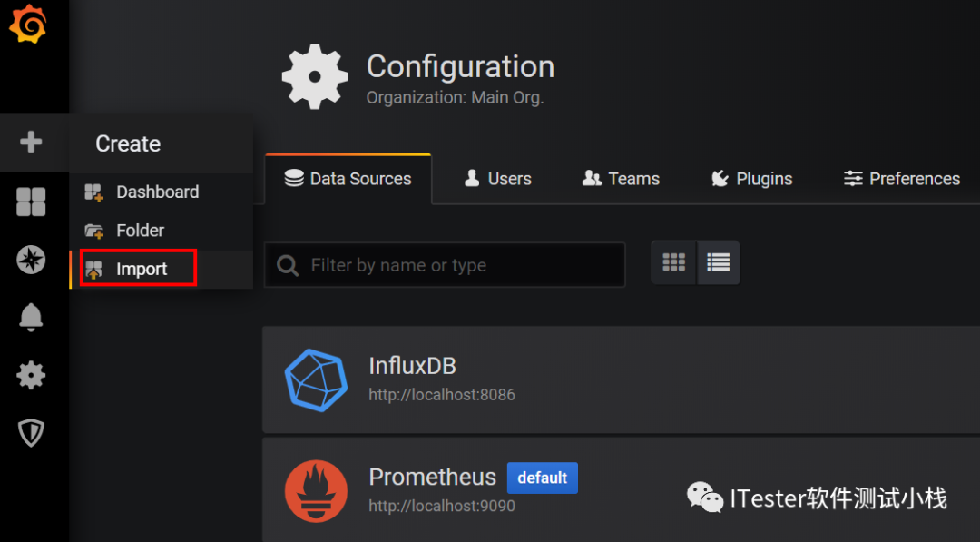Click the Grafana logo home icon
Viewport: 980px width, 542px height.
pyautogui.click(x=28, y=25)
